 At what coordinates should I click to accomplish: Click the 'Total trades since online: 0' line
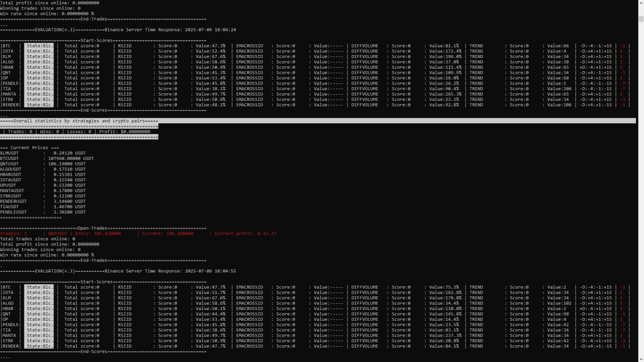pos(38,239)
